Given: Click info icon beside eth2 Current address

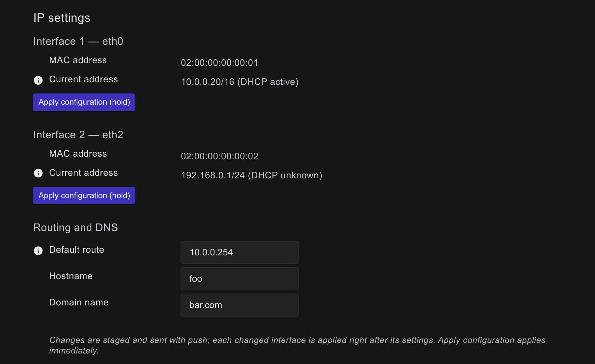Looking at the screenshot, I should pos(38,173).
